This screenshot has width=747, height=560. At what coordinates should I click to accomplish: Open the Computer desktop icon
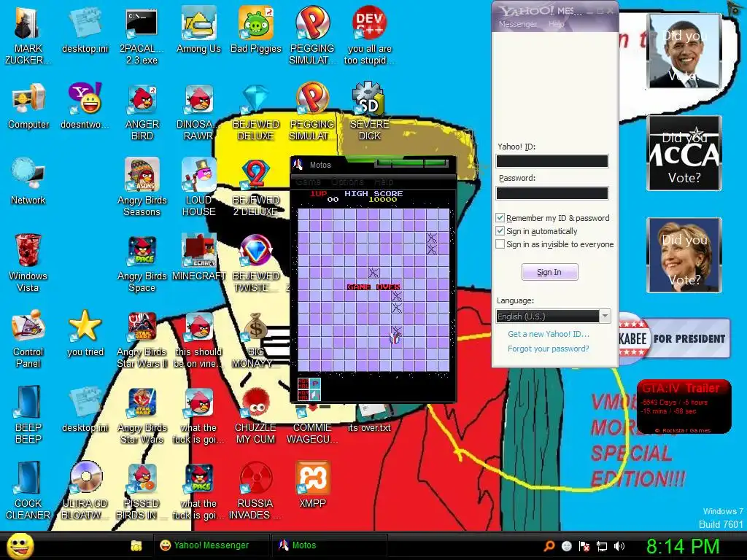[x=28, y=106]
